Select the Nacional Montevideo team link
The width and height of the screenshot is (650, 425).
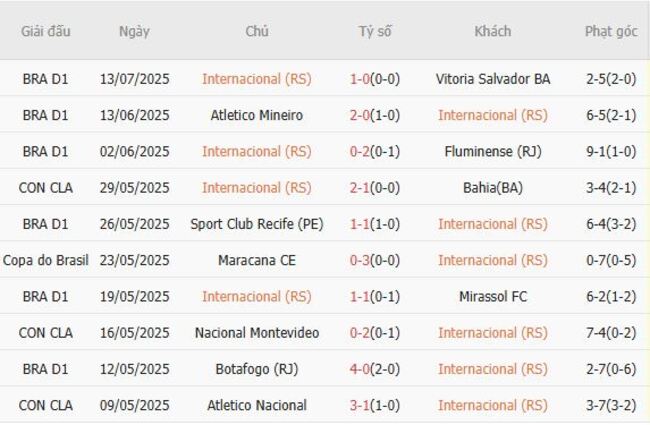pos(257,333)
